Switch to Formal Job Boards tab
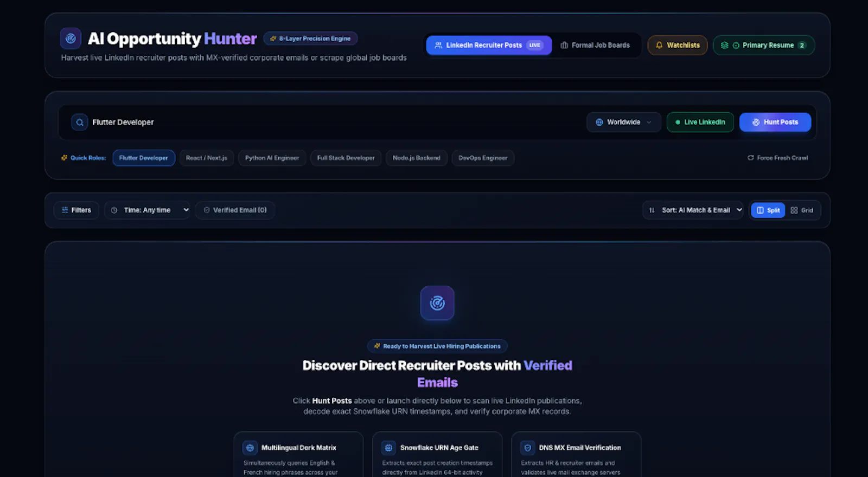 point(595,45)
